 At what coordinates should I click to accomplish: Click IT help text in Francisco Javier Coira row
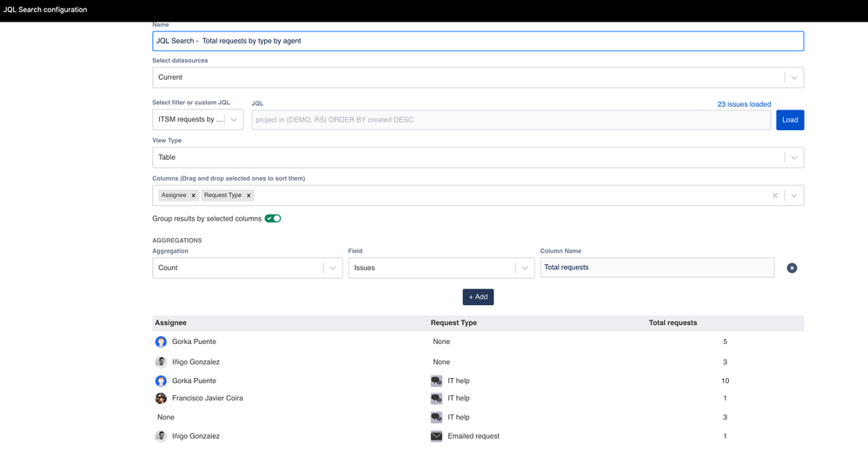click(459, 398)
